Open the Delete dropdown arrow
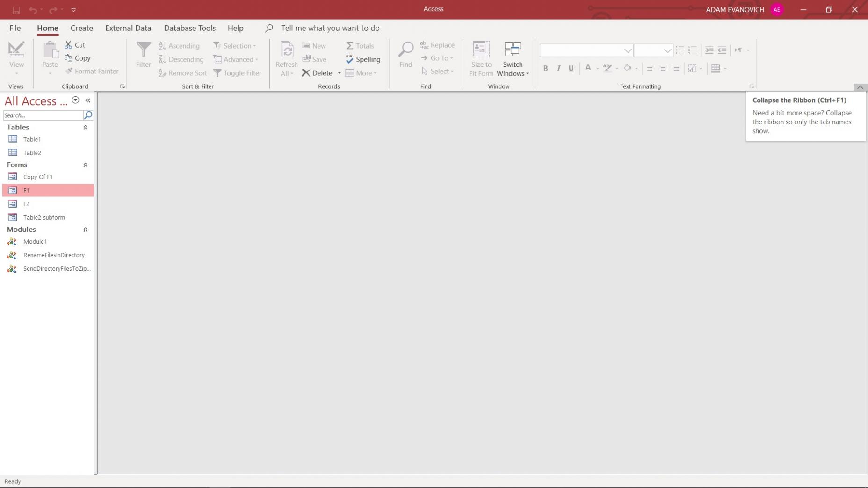 click(340, 73)
